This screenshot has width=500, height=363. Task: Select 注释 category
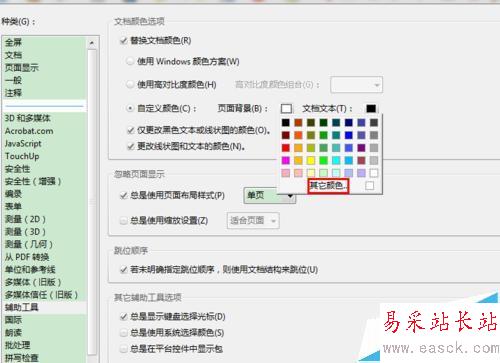pos(13,93)
